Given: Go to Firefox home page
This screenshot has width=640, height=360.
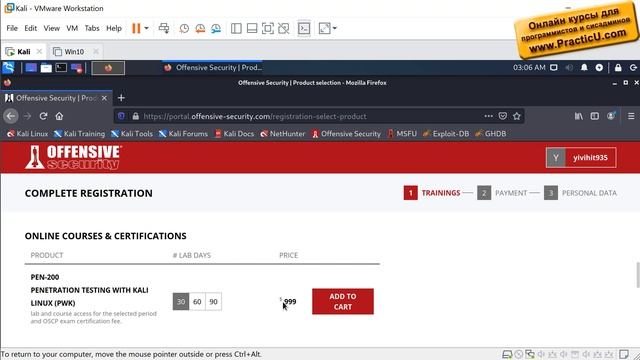Looking at the screenshot, I should (x=59, y=116).
